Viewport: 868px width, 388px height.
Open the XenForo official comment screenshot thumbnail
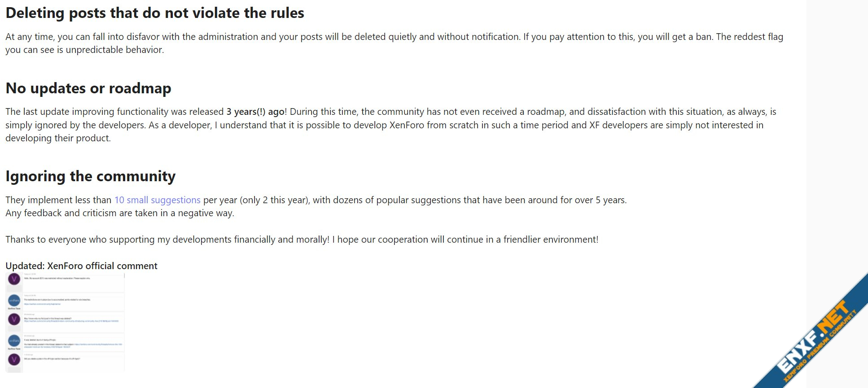tap(65, 322)
